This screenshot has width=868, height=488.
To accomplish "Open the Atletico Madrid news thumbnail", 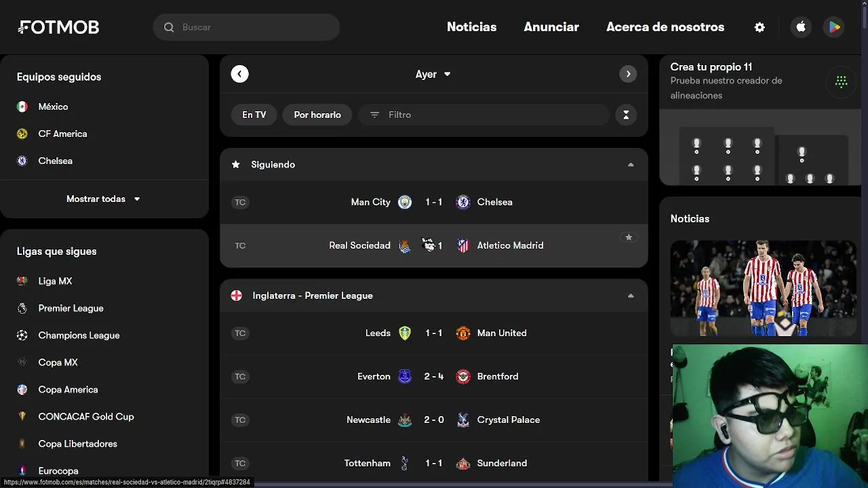I will point(763,288).
